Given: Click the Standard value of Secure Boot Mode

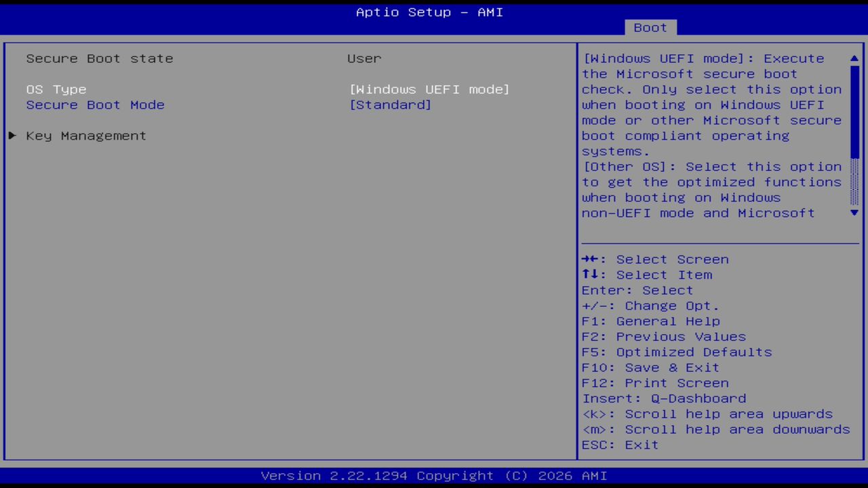Looking at the screenshot, I should tap(391, 104).
